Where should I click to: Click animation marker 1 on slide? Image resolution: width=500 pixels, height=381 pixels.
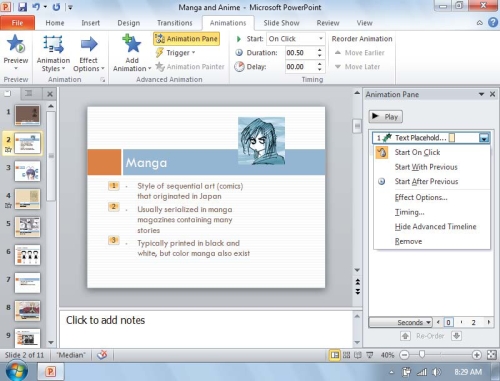pyautogui.click(x=114, y=186)
